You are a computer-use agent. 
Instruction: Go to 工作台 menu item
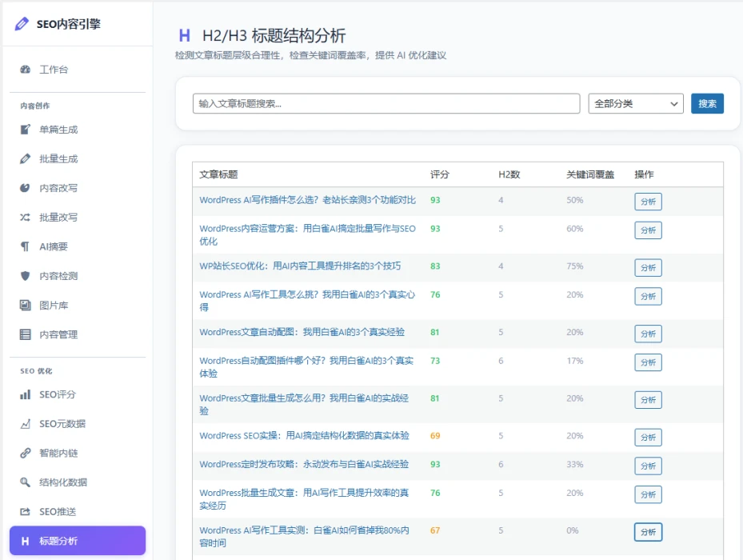(78, 70)
